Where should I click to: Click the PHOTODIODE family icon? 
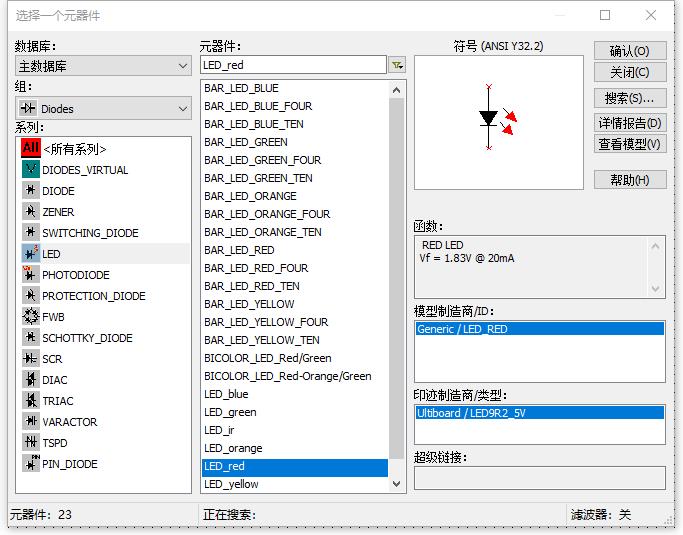pos(30,274)
